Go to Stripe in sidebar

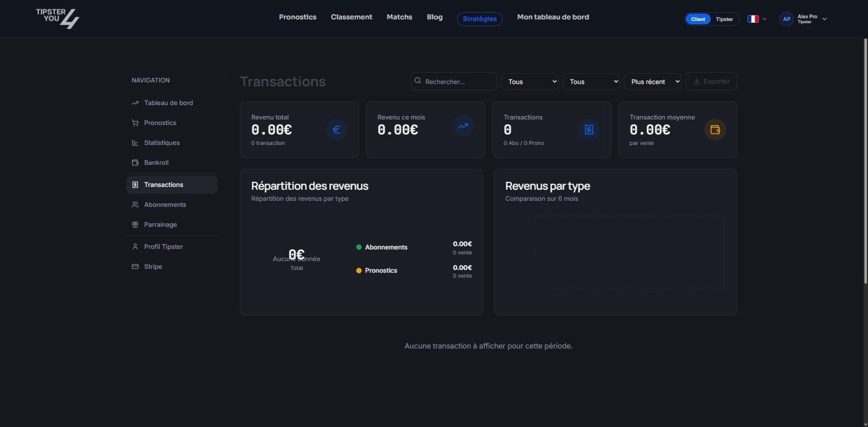click(172, 267)
